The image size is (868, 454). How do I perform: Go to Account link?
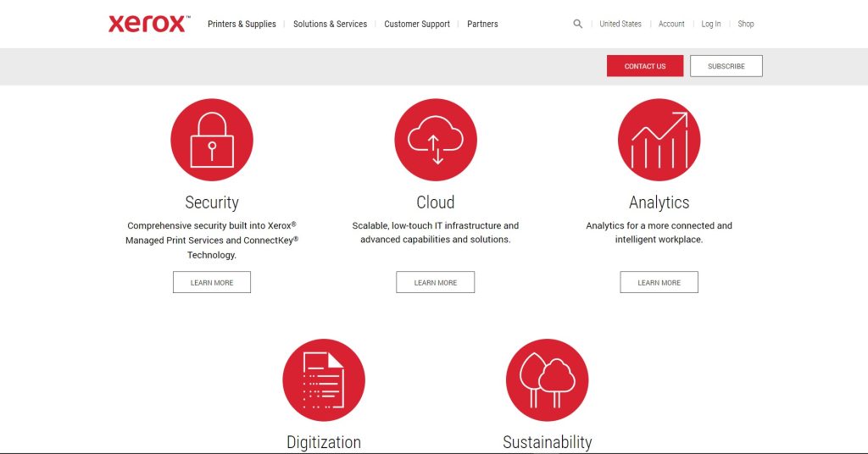coord(671,24)
